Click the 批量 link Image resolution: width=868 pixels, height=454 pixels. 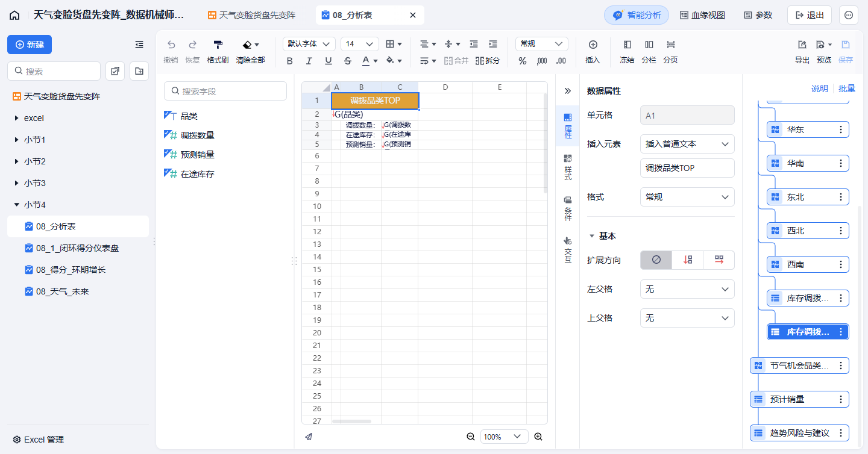coord(847,89)
